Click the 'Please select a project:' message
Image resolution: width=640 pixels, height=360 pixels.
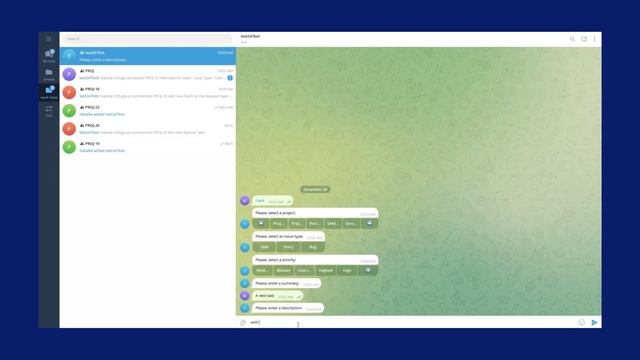315,213
